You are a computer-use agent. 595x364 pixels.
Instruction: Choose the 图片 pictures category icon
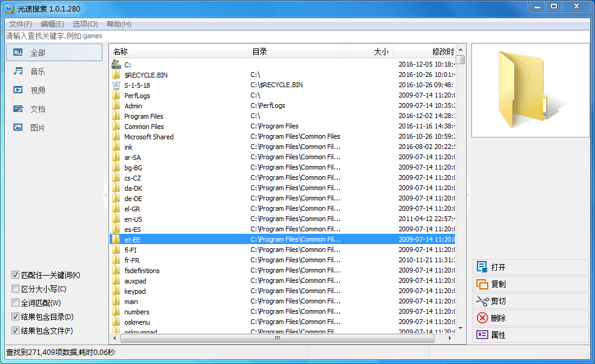pyautogui.click(x=18, y=128)
